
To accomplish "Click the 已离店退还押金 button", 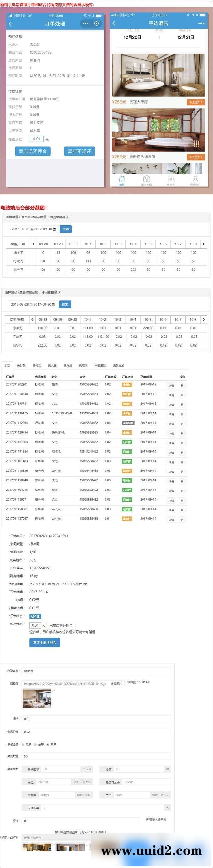I will (x=61, y=625).
